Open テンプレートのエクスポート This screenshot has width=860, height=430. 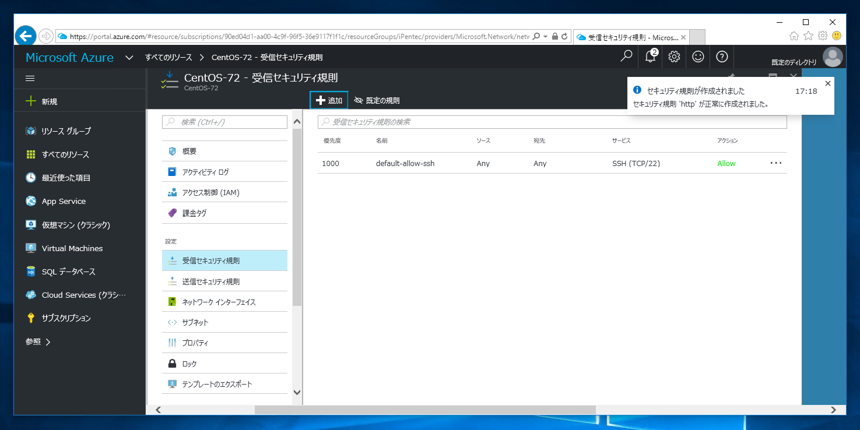tap(225, 384)
